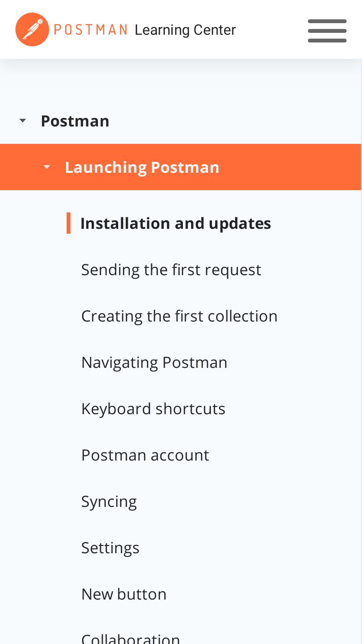Open the hamburger navigation menu
The width and height of the screenshot is (362, 644).
click(x=327, y=31)
